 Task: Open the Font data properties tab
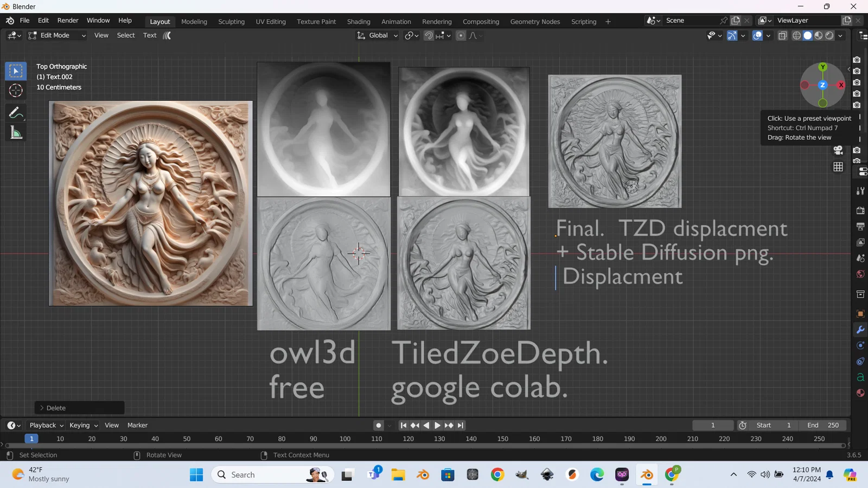860,377
